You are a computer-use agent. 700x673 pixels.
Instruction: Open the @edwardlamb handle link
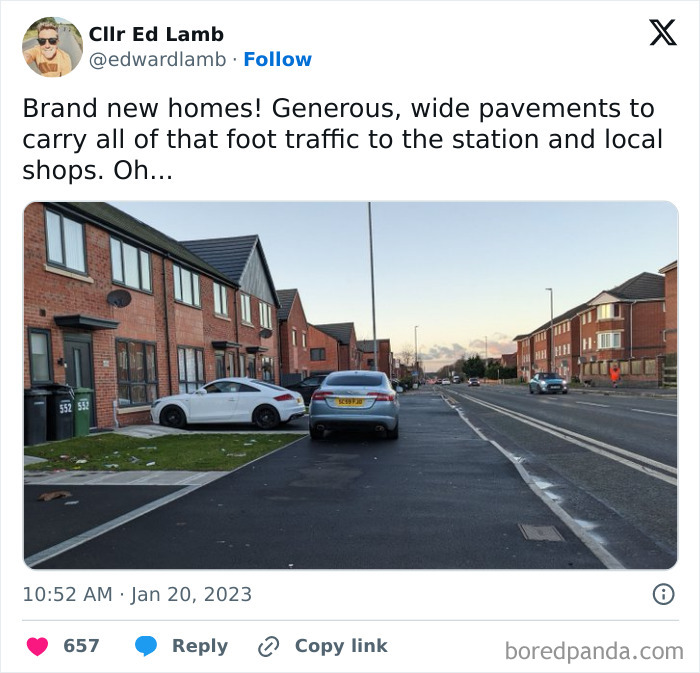157,59
